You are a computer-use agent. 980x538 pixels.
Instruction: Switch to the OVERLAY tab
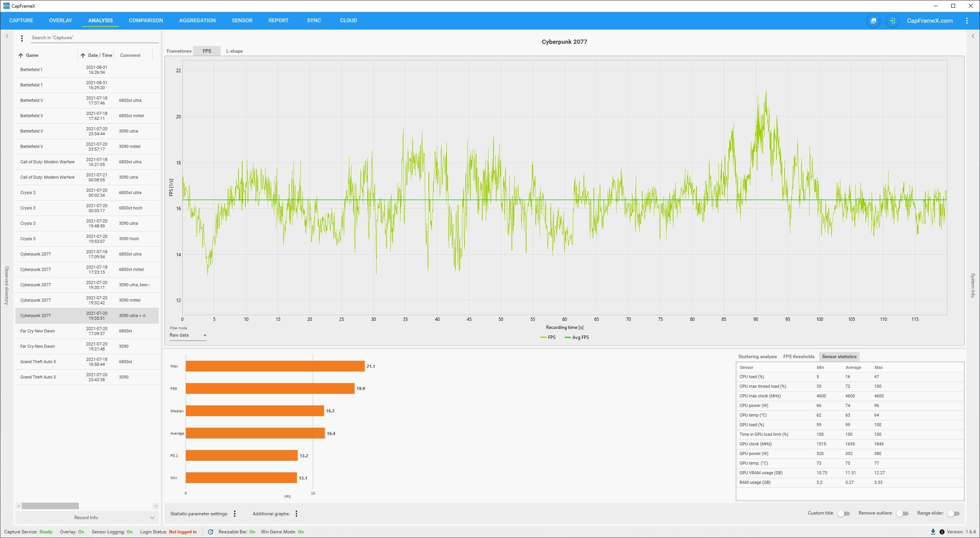pyautogui.click(x=60, y=21)
